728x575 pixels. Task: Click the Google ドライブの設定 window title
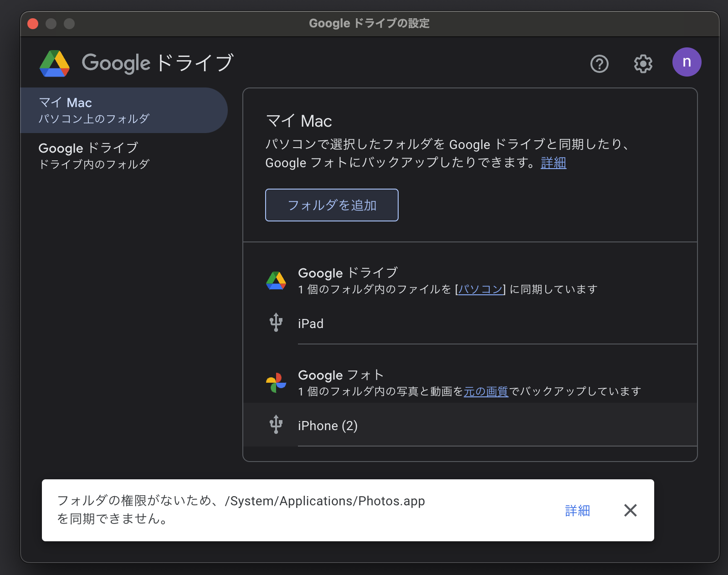tap(369, 23)
